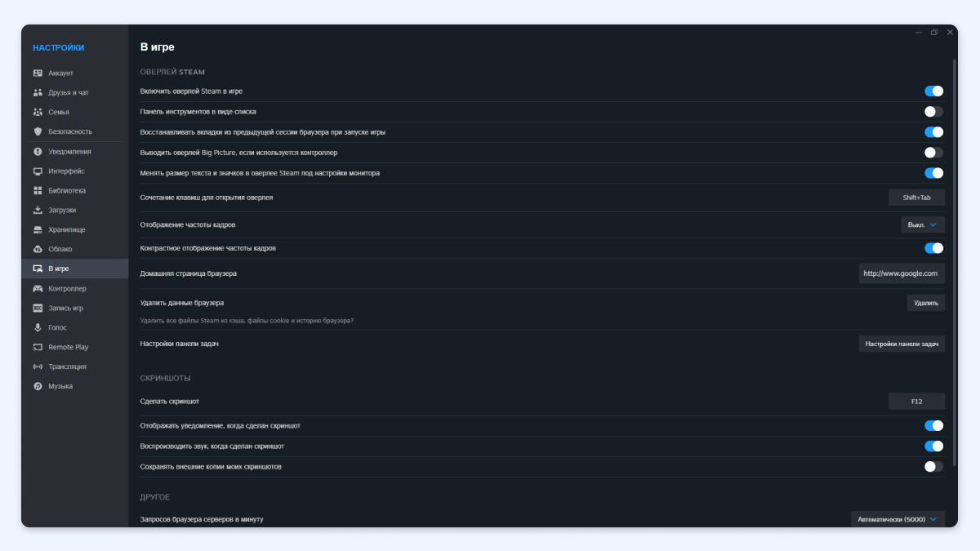980x551 pixels.
Task: Open Музыка settings section
Action: coord(75,387)
